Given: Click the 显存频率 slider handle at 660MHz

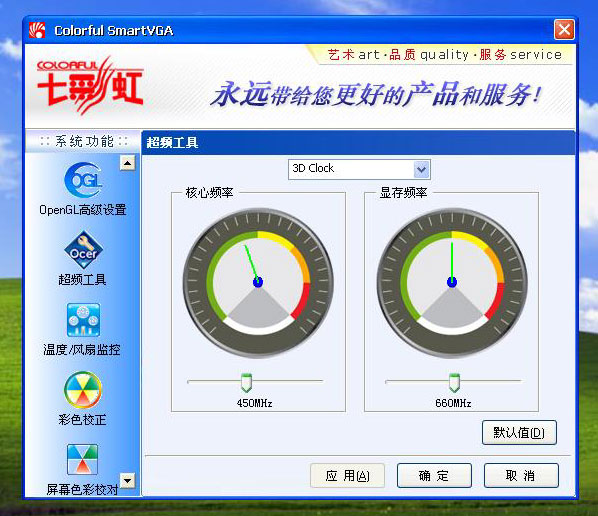Looking at the screenshot, I should click(x=454, y=383).
